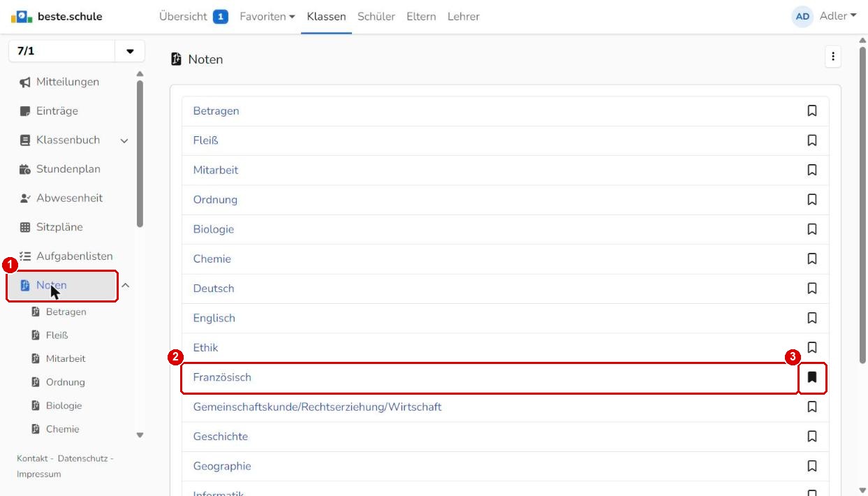This screenshot has height=496, width=868.
Task: Click the 7/1 class name field
Action: (x=61, y=52)
